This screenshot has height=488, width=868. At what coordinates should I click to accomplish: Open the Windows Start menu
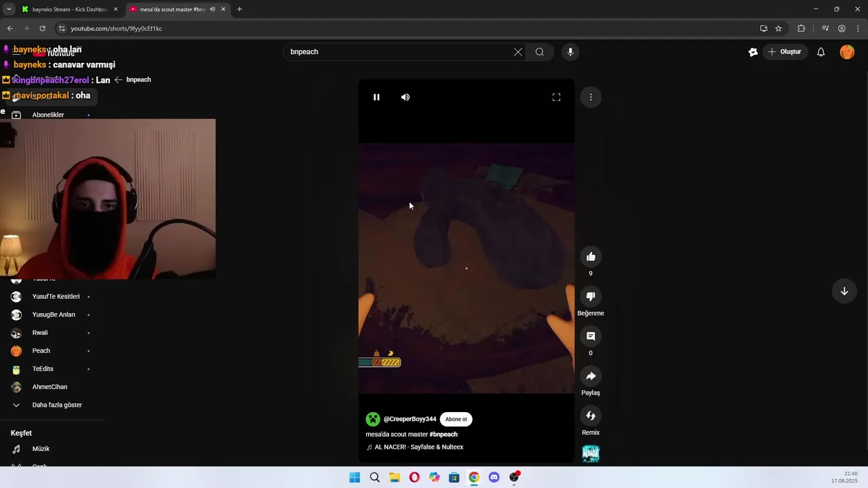[x=355, y=477]
